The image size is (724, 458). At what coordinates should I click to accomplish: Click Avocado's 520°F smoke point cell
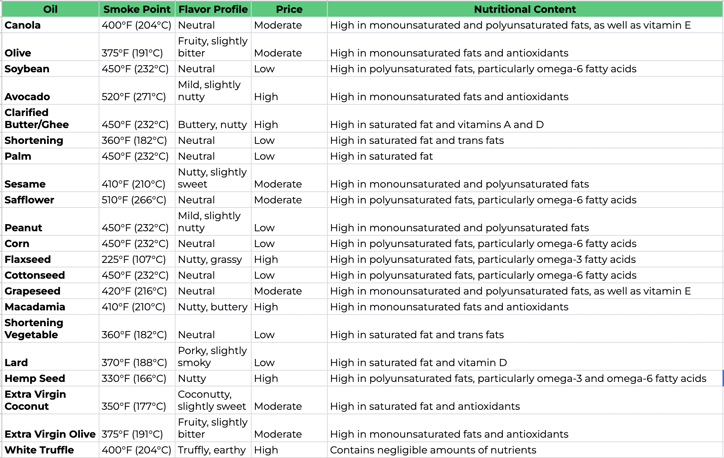(x=137, y=97)
